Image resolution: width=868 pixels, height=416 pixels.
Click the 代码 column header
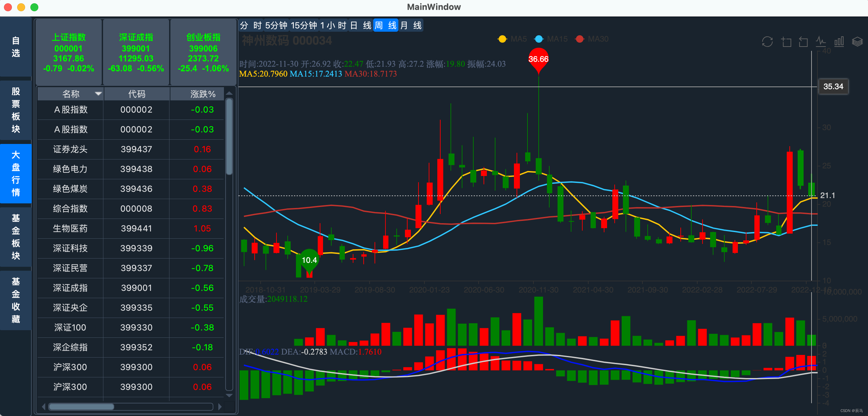tap(136, 94)
